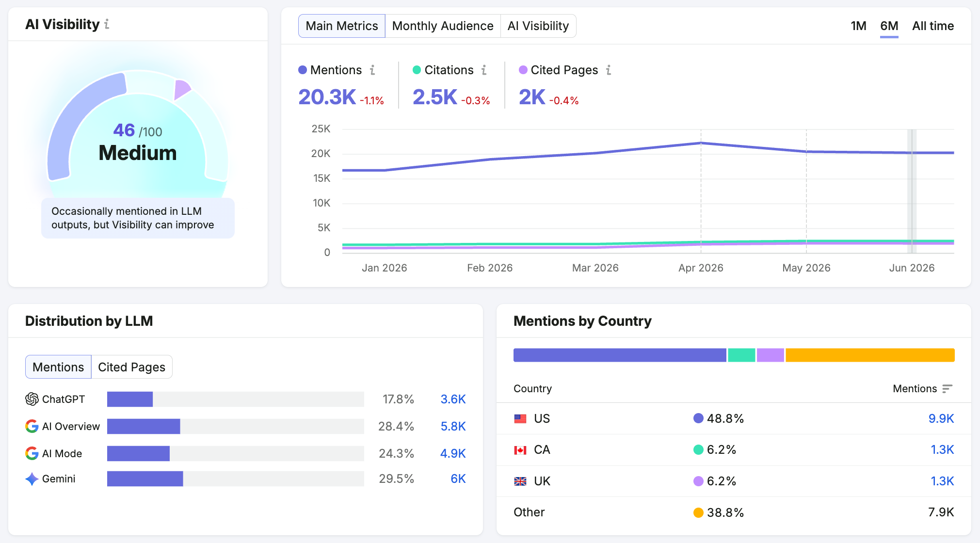Toggle the Citations legend dot
This screenshot has height=543, width=980.
[x=417, y=70]
